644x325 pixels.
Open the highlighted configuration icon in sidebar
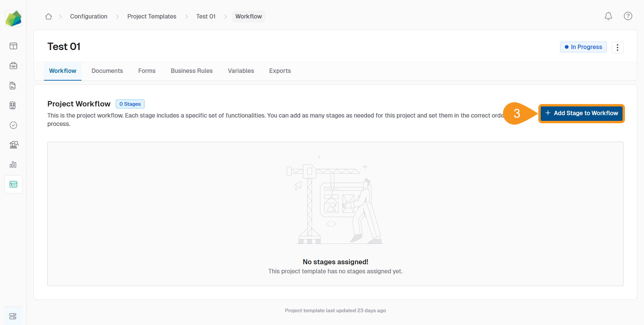click(x=13, y=184)
